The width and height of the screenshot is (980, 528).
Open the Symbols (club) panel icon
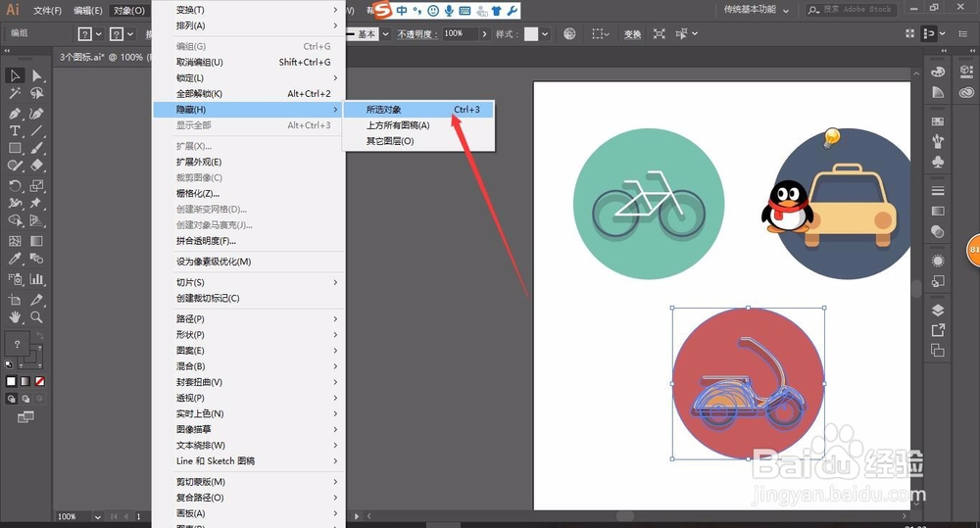pos(938,162)
